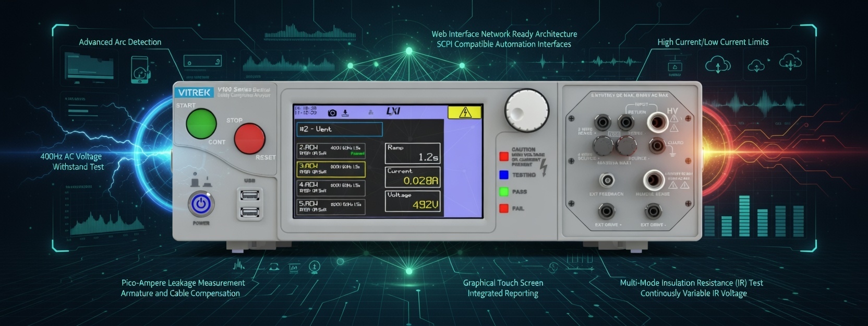Select the '#2 - Vent' sequence field

pyautogui.click(x=340, y=129)
